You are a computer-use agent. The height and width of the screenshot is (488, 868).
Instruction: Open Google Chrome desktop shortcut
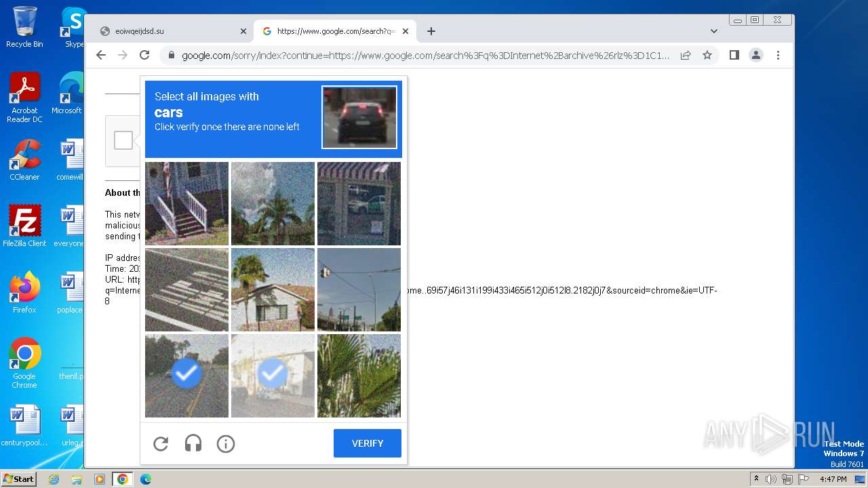(24, 363)
